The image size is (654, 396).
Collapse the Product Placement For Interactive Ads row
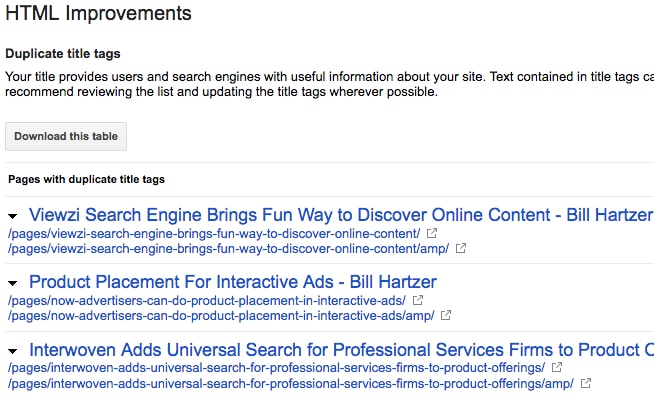[x=13, y=283]
